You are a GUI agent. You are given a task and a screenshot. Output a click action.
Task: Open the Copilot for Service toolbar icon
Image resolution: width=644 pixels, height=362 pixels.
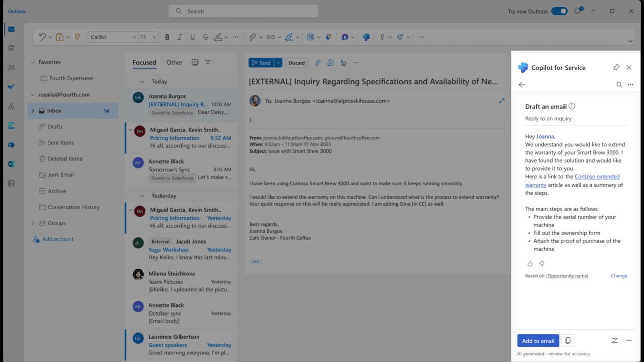point(366,37)
